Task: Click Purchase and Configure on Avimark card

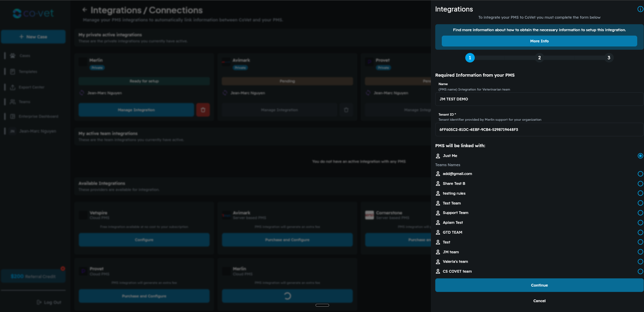Action: click(287, 240)
